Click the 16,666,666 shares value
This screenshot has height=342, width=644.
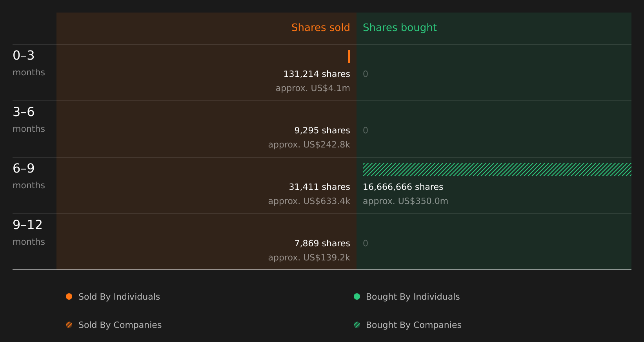click(403, 187)
